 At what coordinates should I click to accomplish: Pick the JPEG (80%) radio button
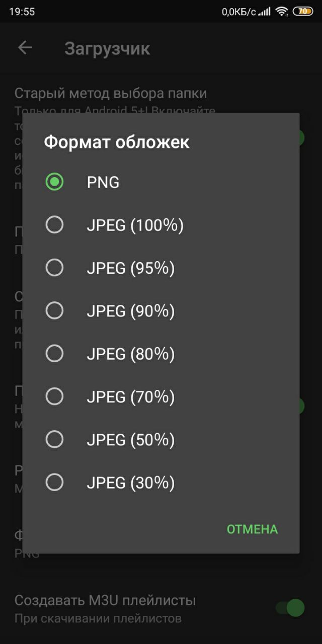tap(54, 354)
